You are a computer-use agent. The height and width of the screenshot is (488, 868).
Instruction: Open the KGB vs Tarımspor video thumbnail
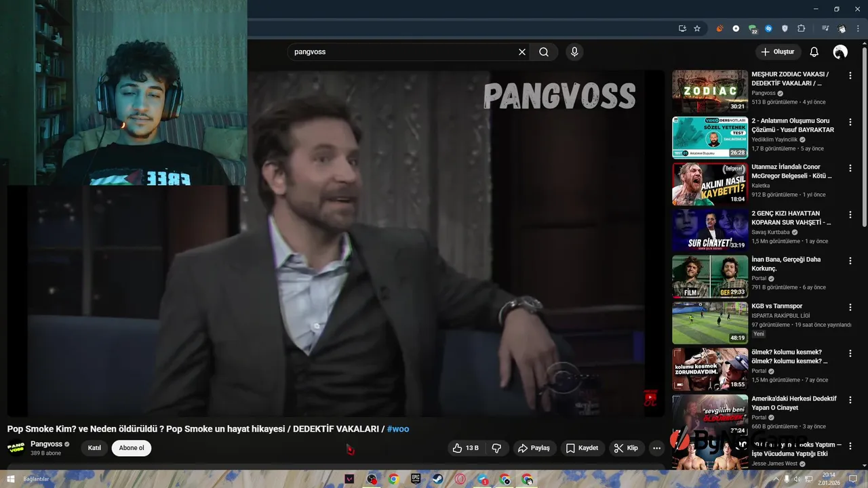pos(710,323)
